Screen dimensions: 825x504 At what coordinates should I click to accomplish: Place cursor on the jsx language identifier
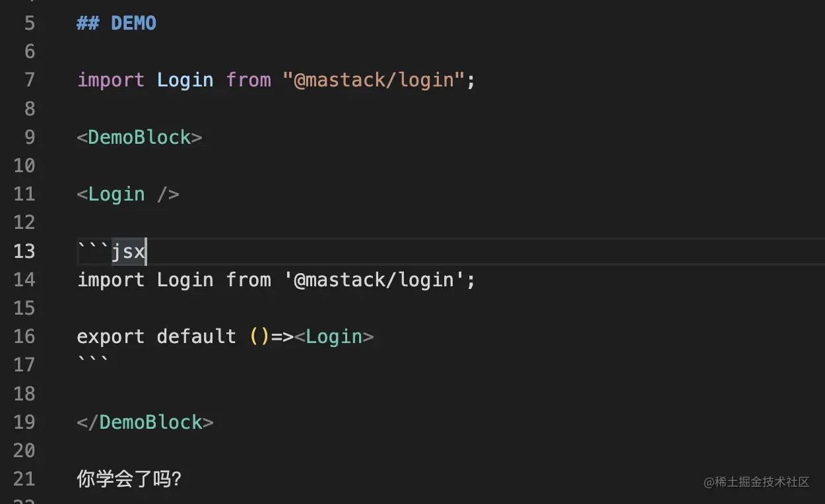click(x=128, y=251)
